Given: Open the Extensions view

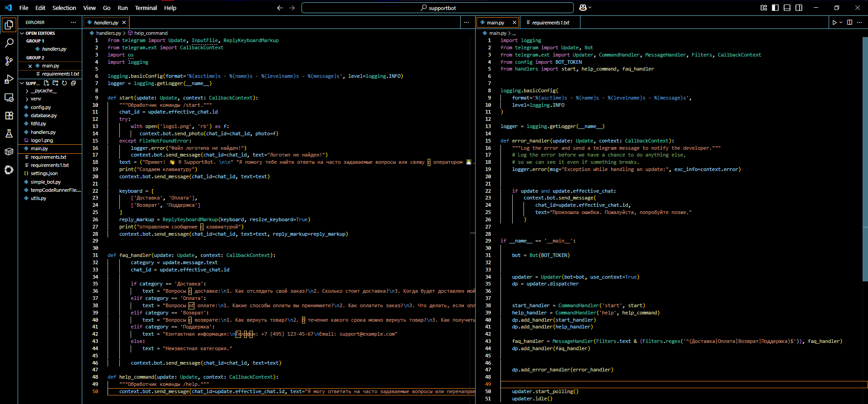Looking at the screenshot, I should [9, 115].
